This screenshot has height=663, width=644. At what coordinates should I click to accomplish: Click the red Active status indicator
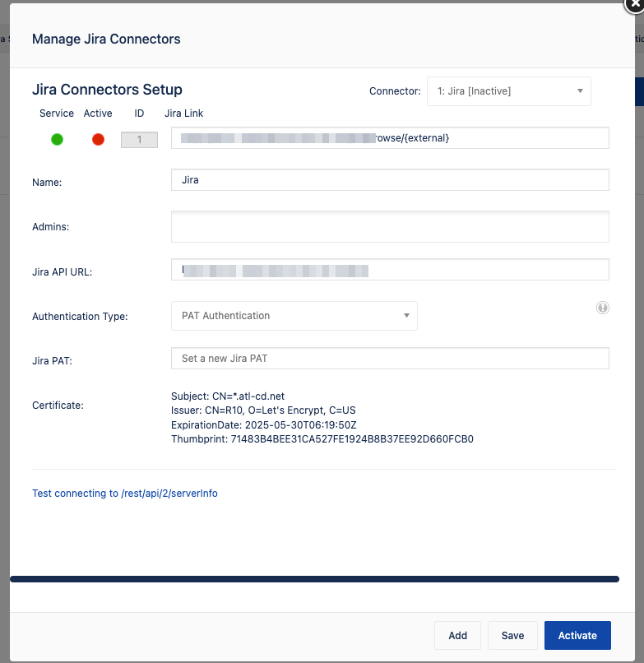coord(98,140)
